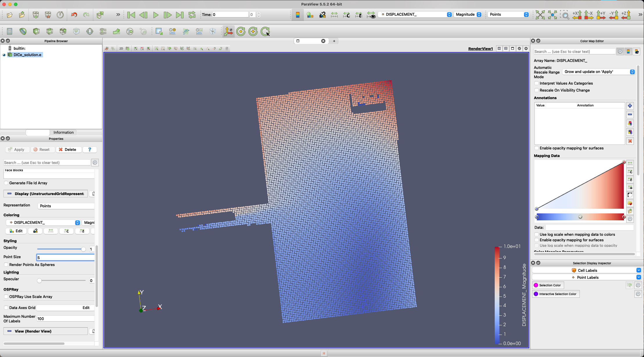Enable Render Points As Spheres checkbox
This screenshot has width=644, height=357.
click(x=6, y=265)
